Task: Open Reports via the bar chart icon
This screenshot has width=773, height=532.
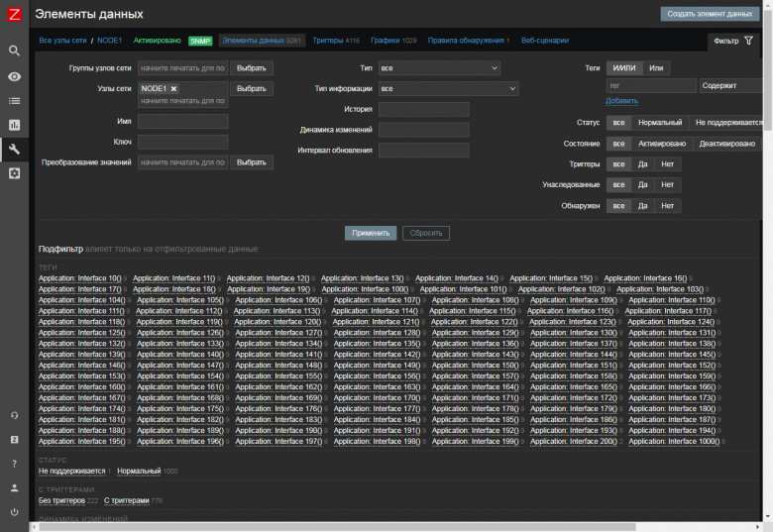Action: (14, 125)
